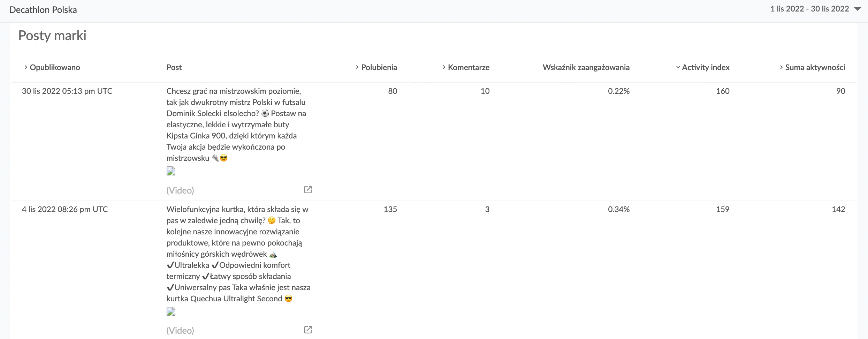This screenshot has width=868, height=339.
Task: Click the (Video) label under the futsal post
Action: click(180, 190)
